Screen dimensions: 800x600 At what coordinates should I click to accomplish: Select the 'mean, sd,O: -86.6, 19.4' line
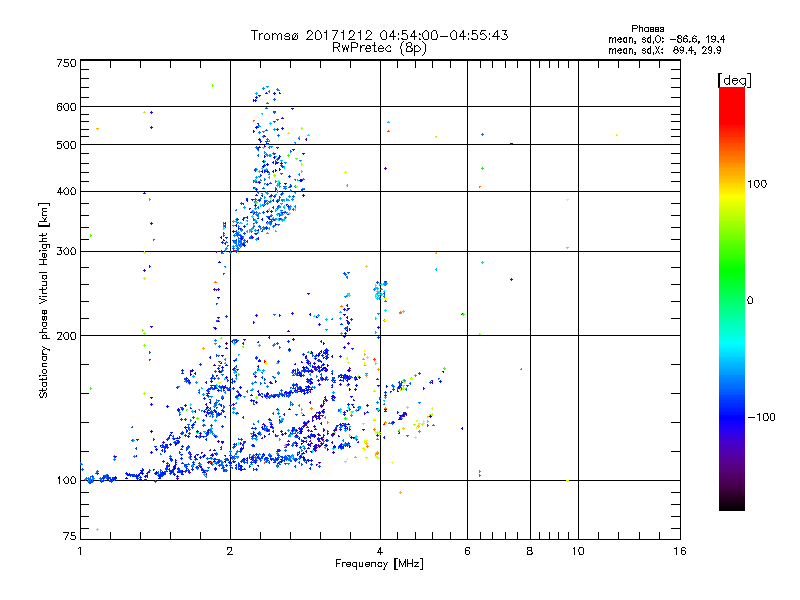[x=666, y=39]
